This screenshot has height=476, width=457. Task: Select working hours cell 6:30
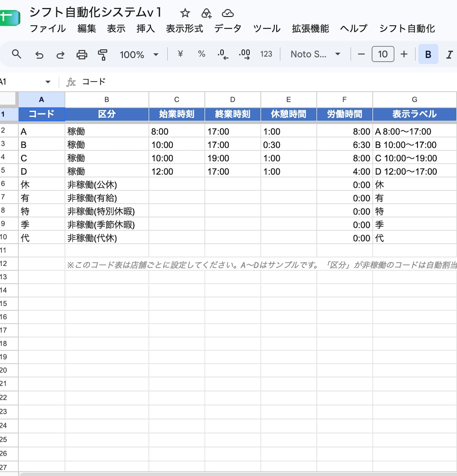[345, 145]
